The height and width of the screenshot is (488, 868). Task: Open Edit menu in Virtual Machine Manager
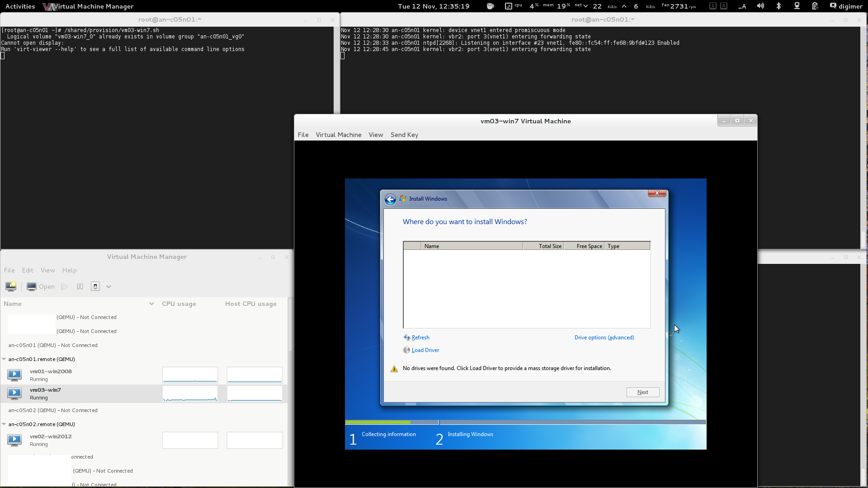coord(28,270)
